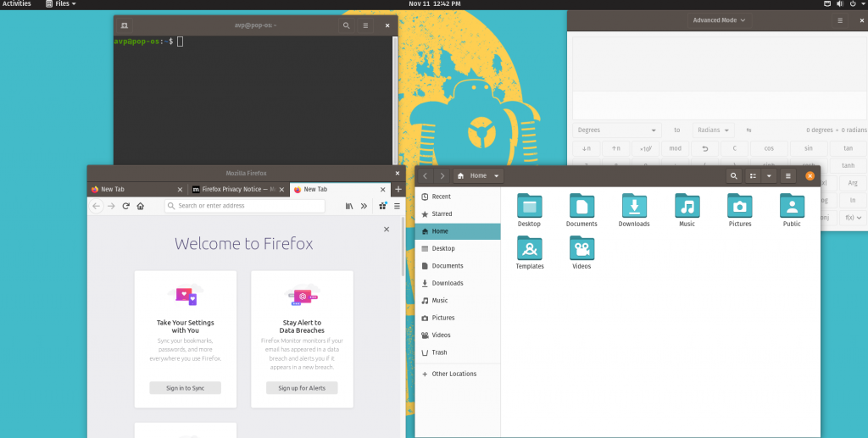Screen dimensions: 868x438
Task: Click the Calculator expression entry field
Action: [719, 105]
